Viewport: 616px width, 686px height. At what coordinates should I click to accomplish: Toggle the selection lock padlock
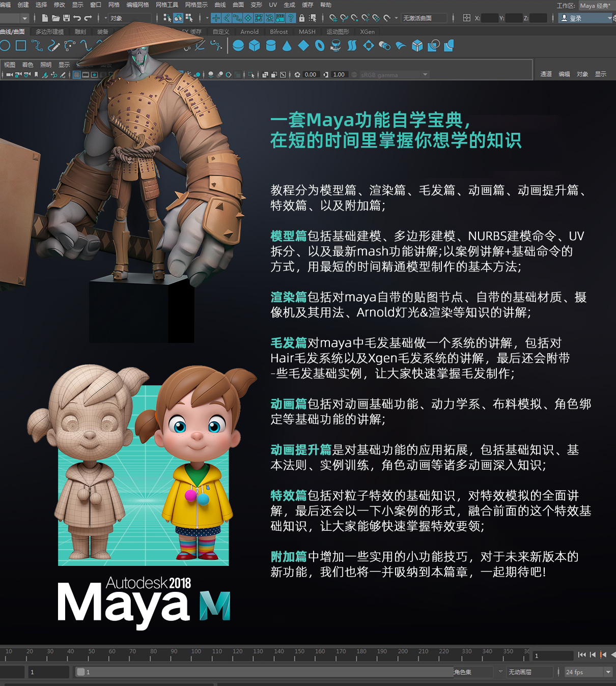pyautogui.click(x=302, y=18)
